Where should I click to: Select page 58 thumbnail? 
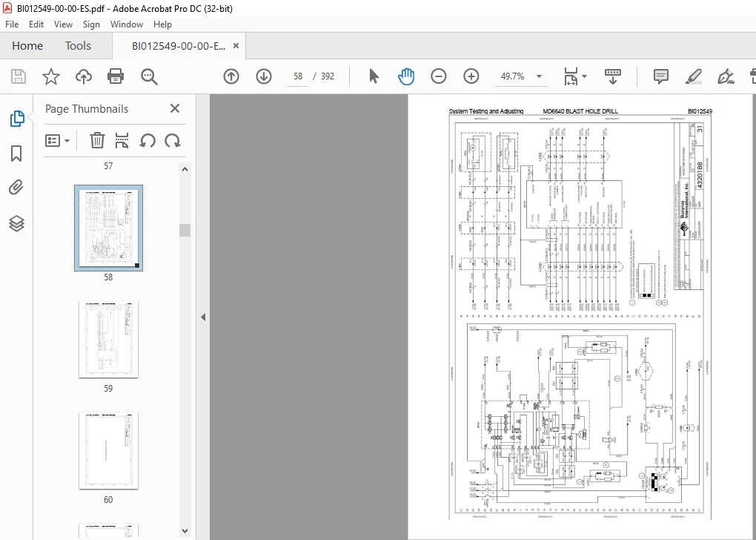point(108,228)
